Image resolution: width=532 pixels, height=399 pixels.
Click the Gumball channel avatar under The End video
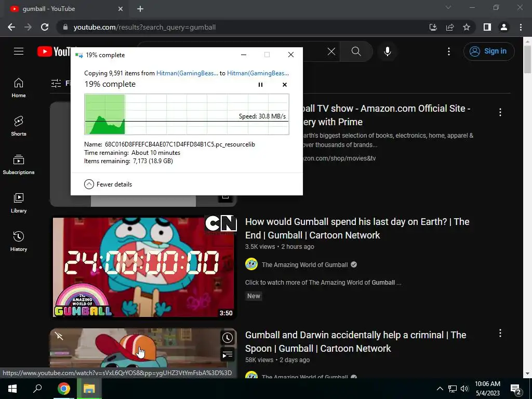pos(251,264)
